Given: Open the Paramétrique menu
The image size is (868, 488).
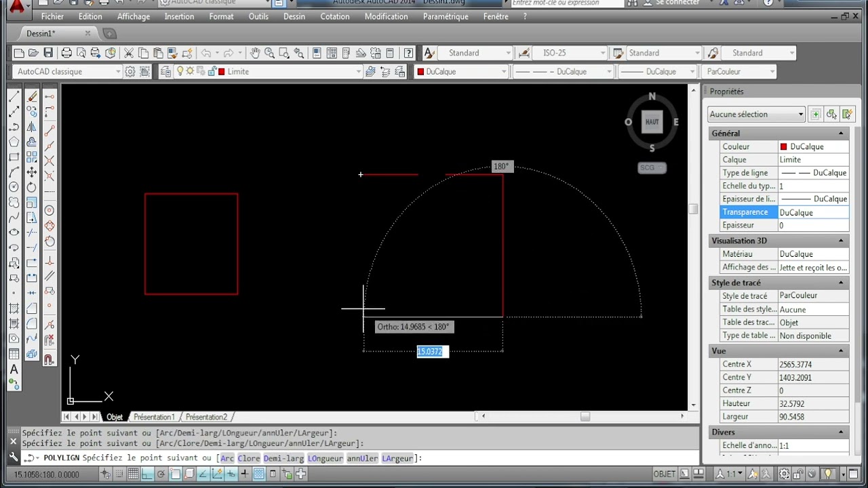Looking at the screenshot, I should tap(446, 16).
